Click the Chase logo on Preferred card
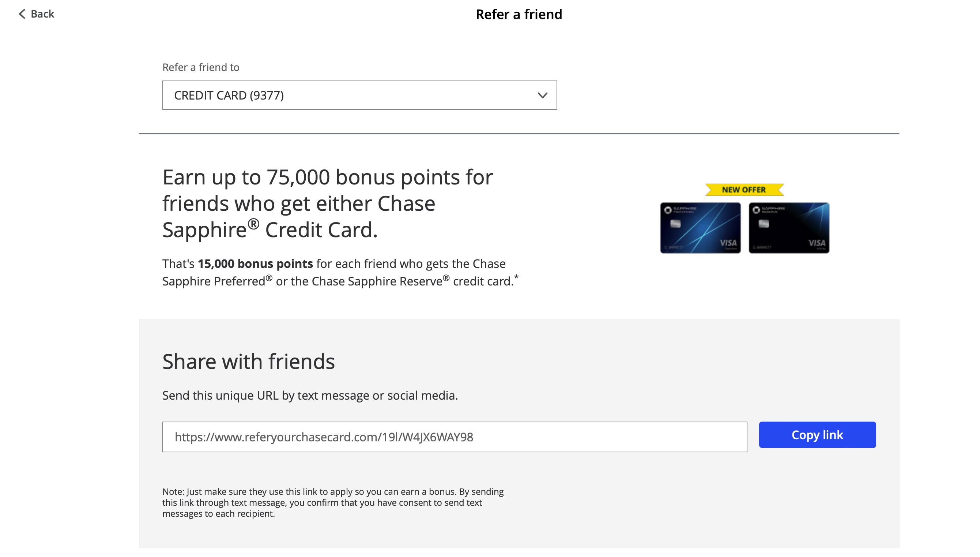Screen dimensions: 980x557 (668, 210)
